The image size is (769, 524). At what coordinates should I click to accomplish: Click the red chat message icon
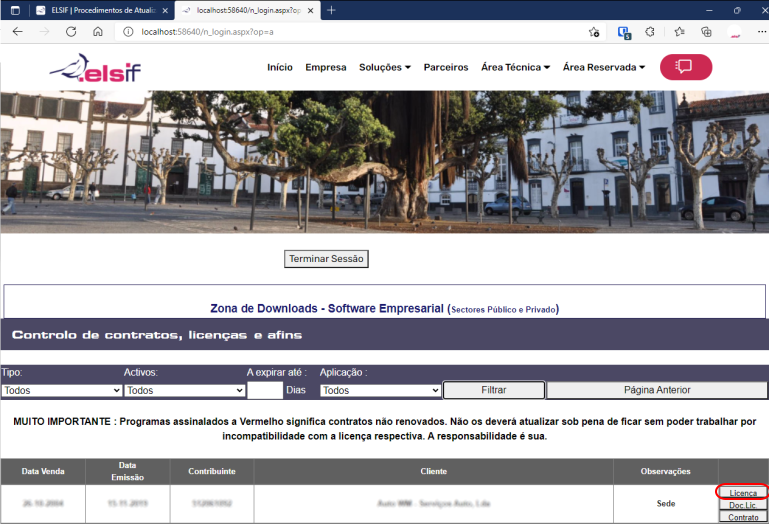[x=685, y=67]
